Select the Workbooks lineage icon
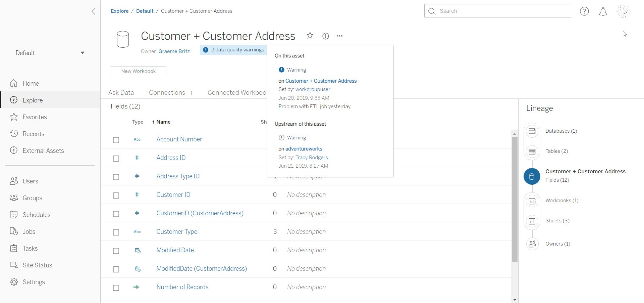 (x=532, y=201)
